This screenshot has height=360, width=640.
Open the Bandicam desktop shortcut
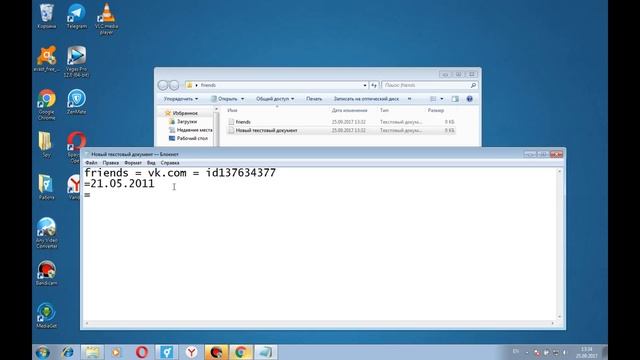[x=47, y=273]
